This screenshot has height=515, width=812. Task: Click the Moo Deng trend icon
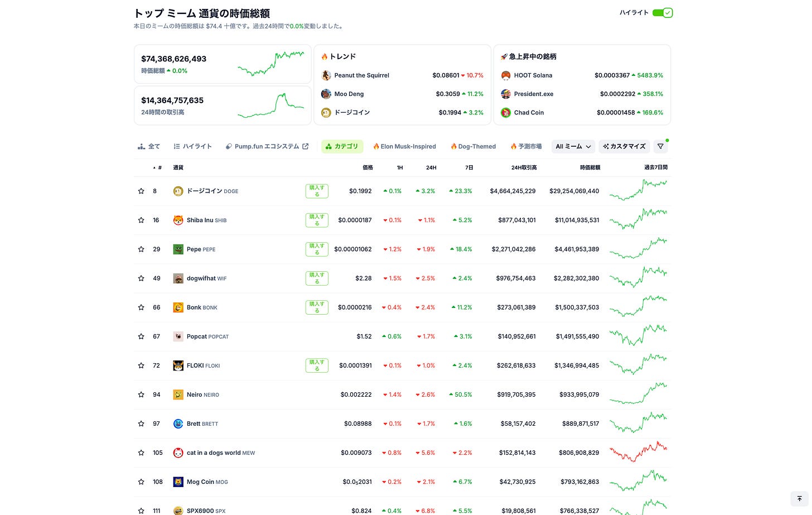click(326, 94)
